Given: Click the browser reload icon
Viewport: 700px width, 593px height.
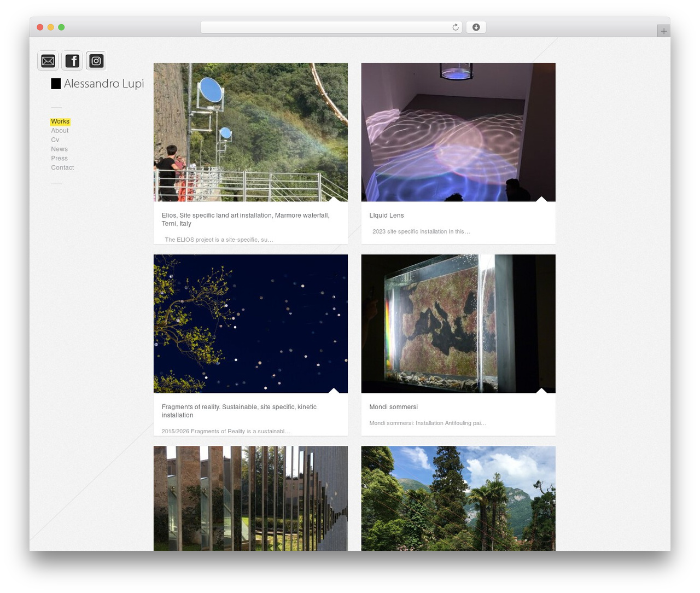Looking at the screenshot, I should click(x=455, y=27).
